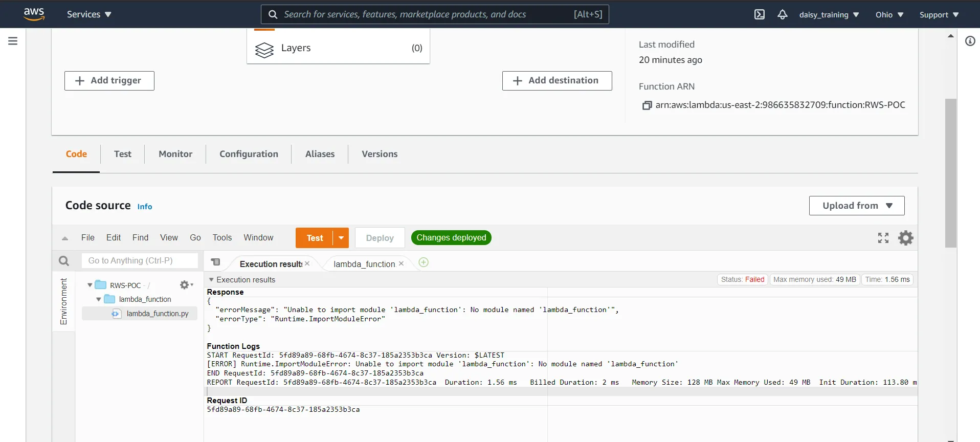The width and height of the screenshot is (980, 442).
Task: Collapse the RWS-POC root folder
Action: pos(90,285)
